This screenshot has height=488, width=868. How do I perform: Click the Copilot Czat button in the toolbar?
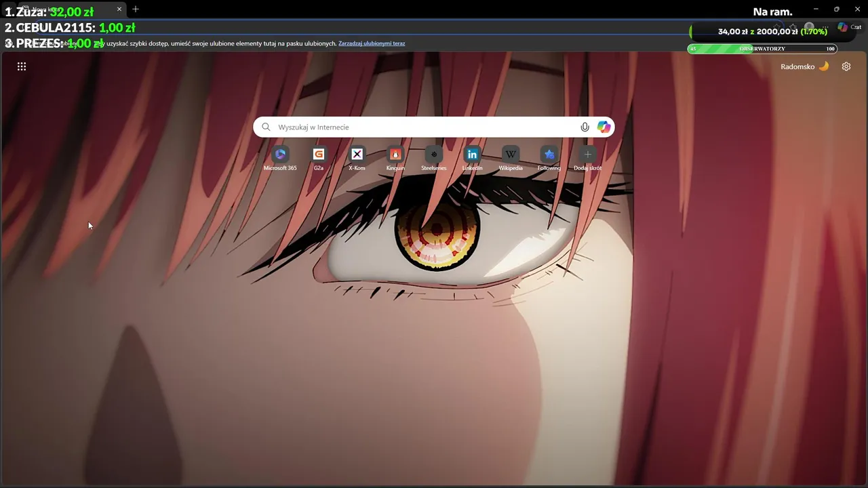click(x=849, y=27)
